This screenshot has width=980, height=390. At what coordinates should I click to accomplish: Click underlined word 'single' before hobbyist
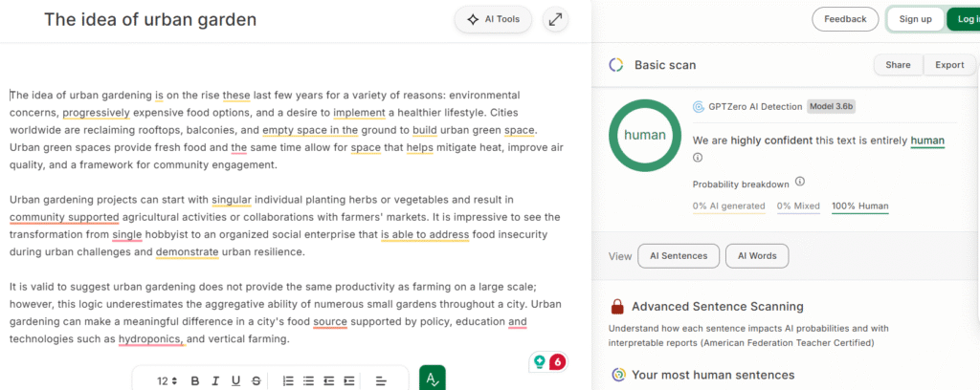[x=127, y=234]
